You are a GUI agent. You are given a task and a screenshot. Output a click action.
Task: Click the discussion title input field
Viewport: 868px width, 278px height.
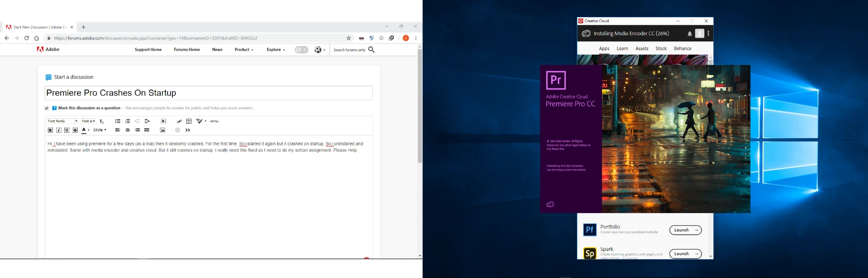point(209,93)
